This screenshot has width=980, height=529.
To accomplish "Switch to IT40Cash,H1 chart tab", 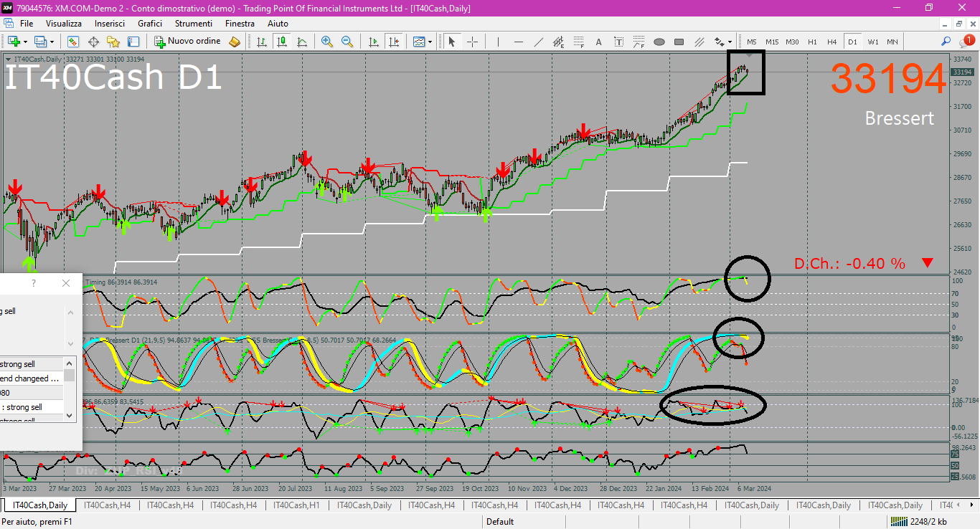I will click(x=297, y=505).
